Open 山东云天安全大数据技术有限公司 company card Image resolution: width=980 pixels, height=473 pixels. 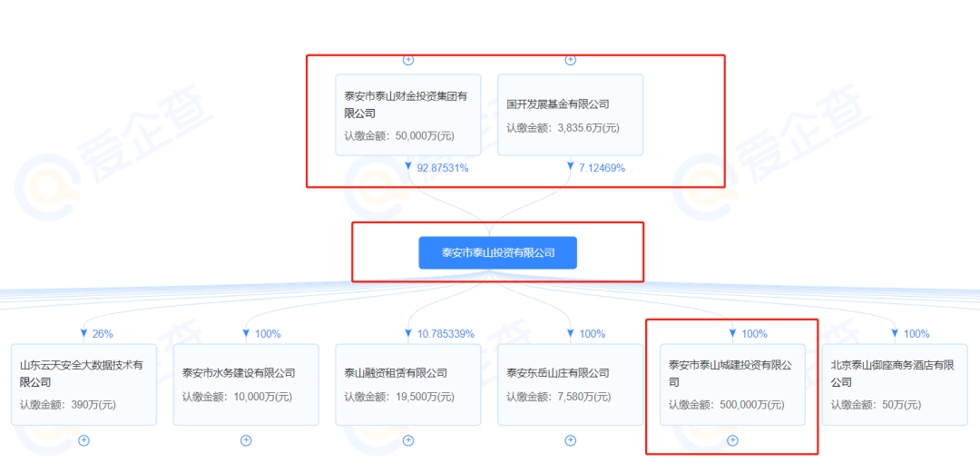(x=83, y=385)
